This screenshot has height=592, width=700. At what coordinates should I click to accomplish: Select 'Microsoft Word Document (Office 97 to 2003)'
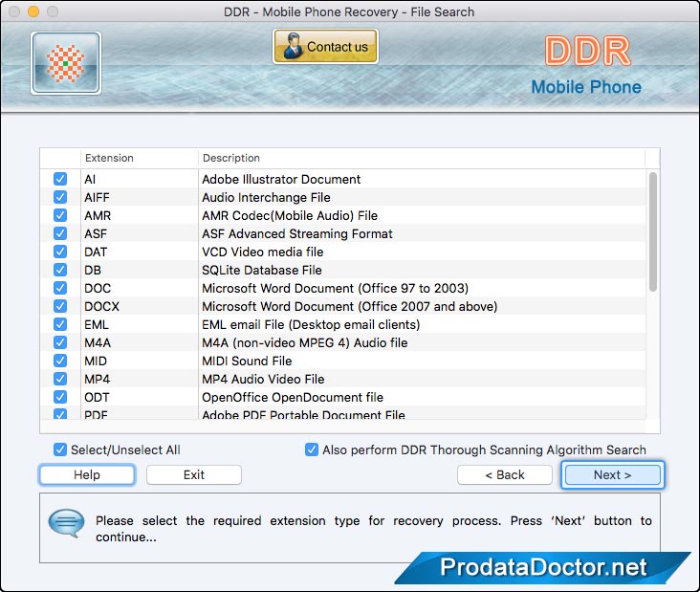(x=336, y=288)
